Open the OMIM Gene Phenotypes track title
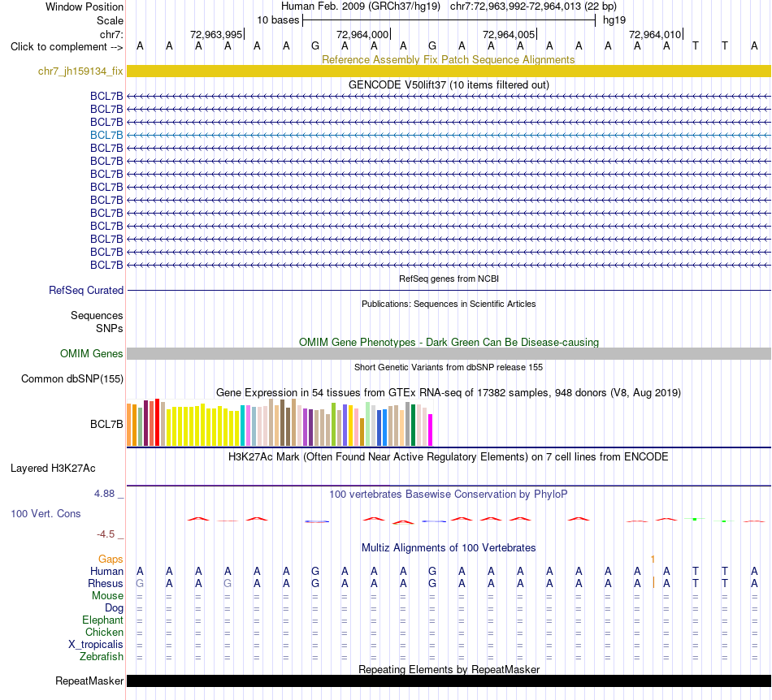This screenshot has width=772, height=700. [x=449, y=342]
